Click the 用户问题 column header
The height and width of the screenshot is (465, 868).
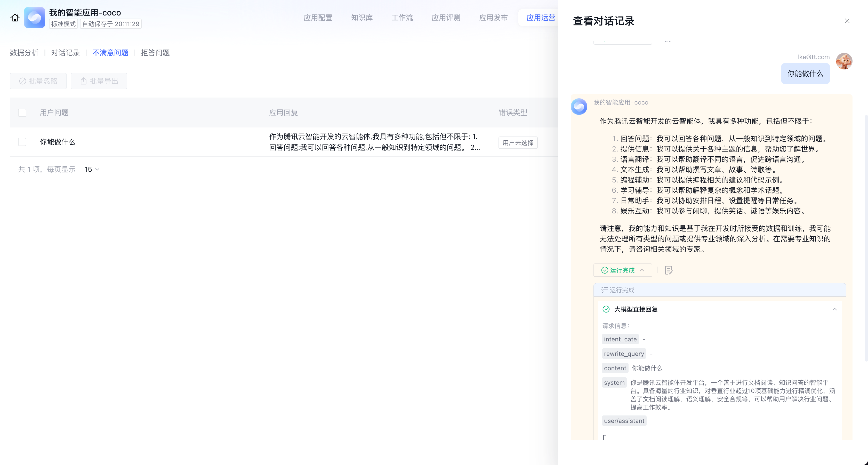(54, 113)
